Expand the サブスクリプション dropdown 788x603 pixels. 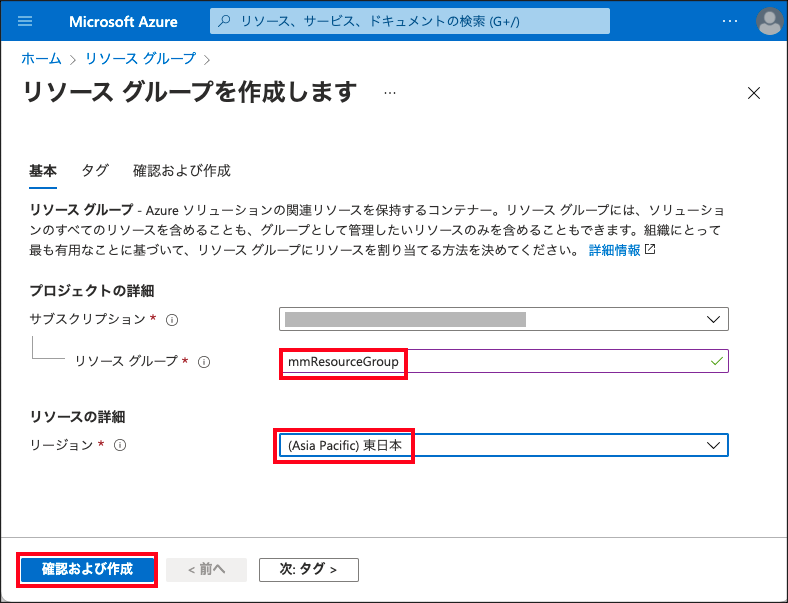tap(504, 319)
